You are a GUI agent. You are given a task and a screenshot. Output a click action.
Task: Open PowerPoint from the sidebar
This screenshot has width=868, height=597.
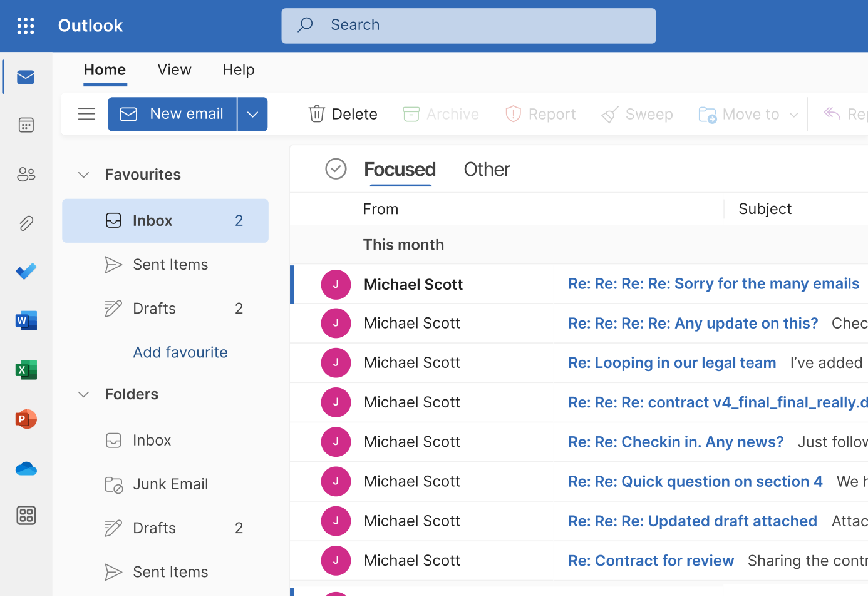click(26, 419)
